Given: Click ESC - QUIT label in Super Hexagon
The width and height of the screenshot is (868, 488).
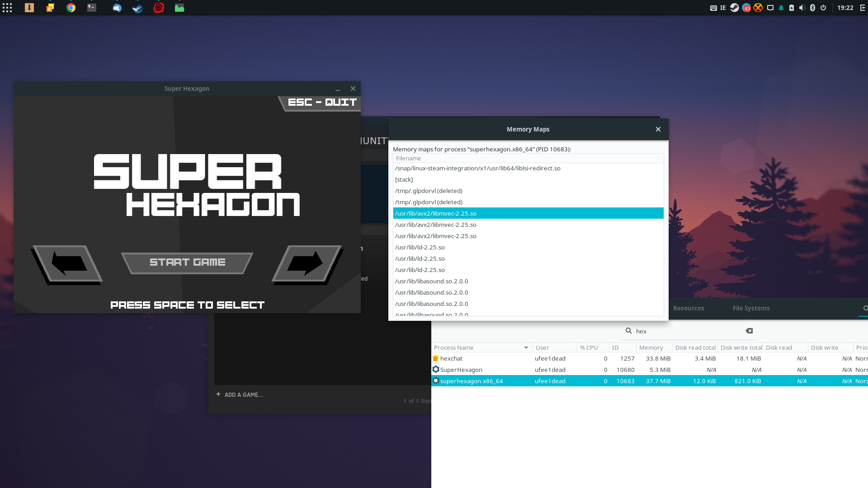Looking at the screenshot, I should [x=322, y=103].
